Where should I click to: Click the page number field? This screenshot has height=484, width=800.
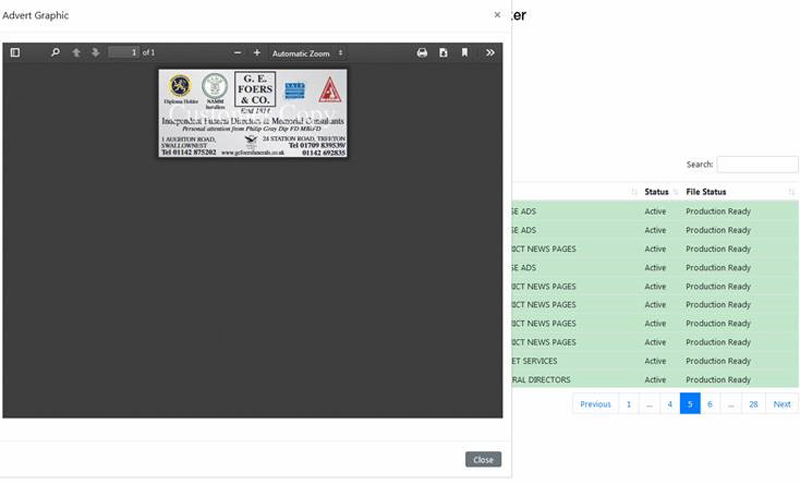click(123, 53)
